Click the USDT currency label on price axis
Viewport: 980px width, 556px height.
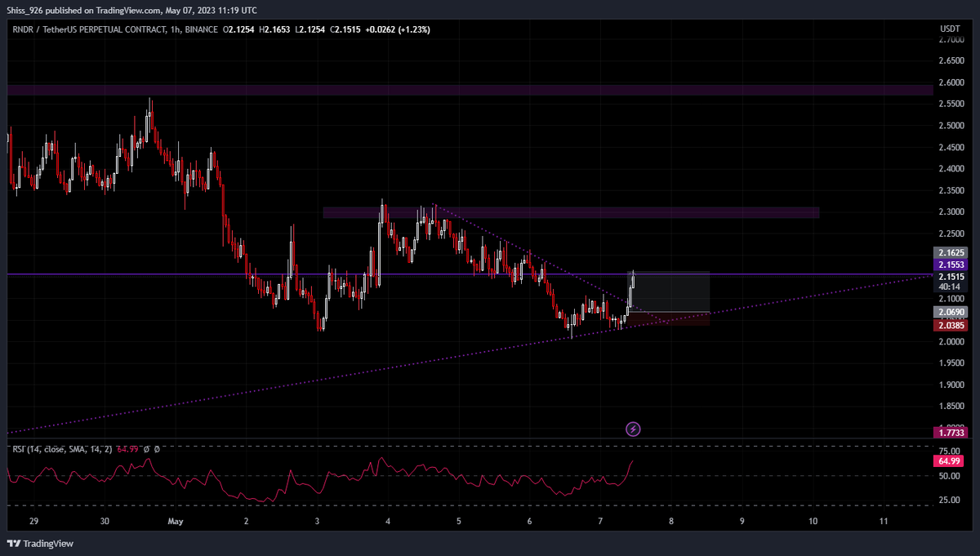point(950,29)
